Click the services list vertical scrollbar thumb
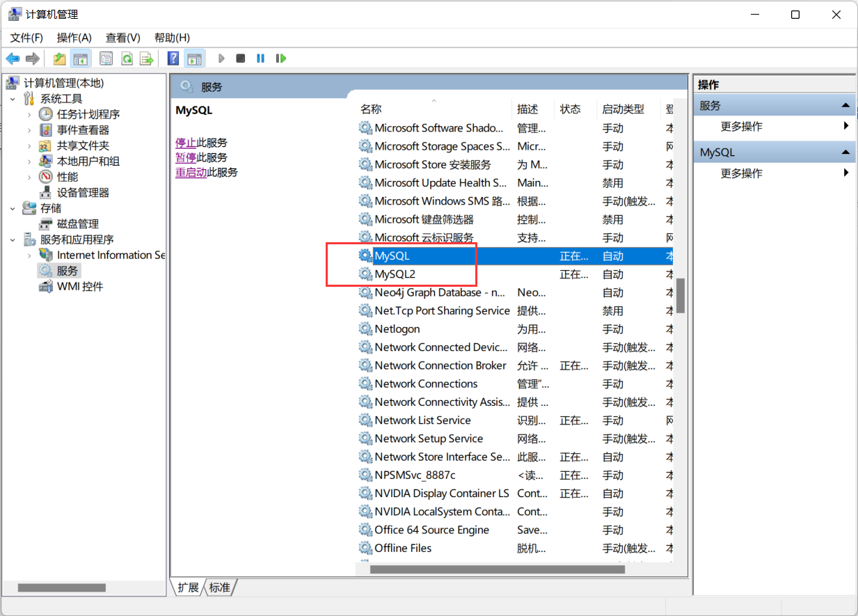Image resolution: width=858 pixels, height=616 pixels. 681,296
